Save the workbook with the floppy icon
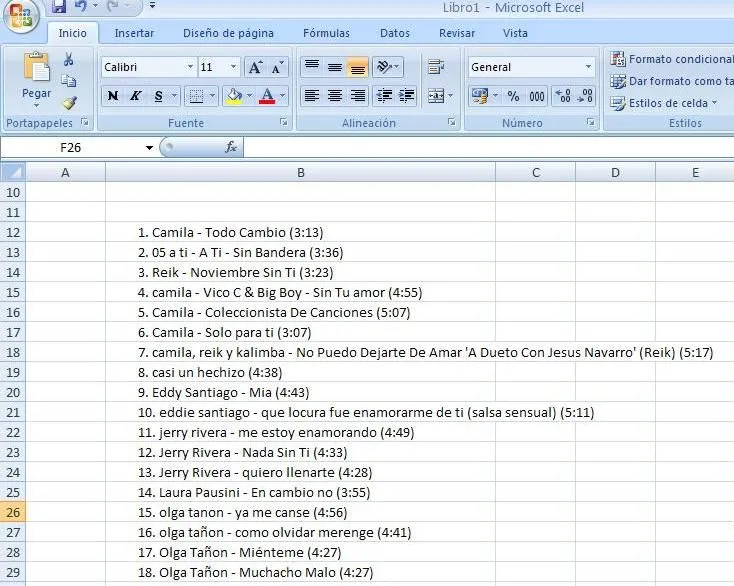 (59, 6)
